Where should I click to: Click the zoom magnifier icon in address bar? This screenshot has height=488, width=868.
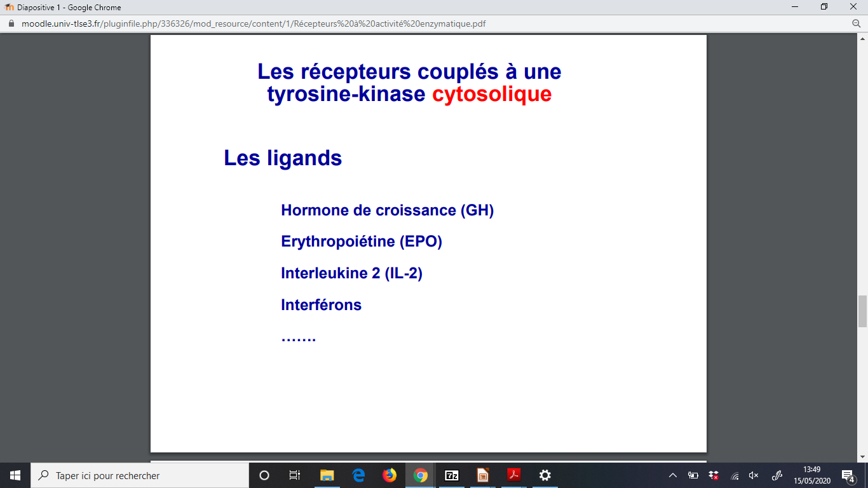pos(856,24)
